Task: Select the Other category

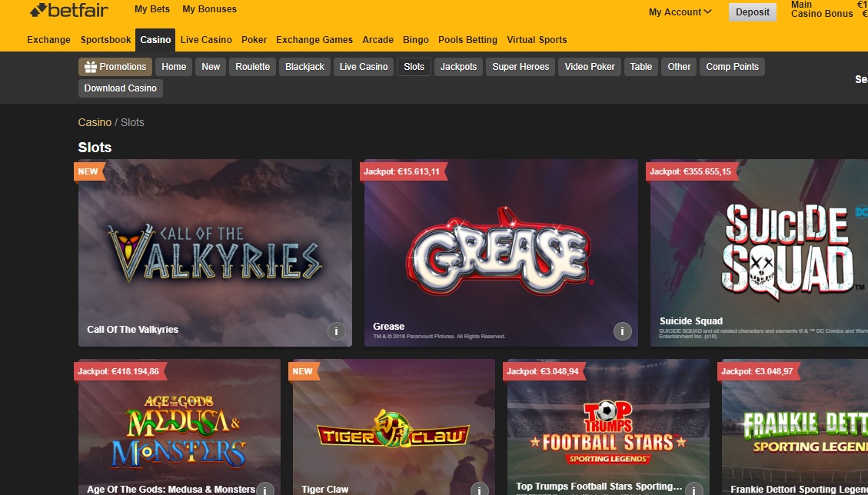Action: click(x=679, y=67)
